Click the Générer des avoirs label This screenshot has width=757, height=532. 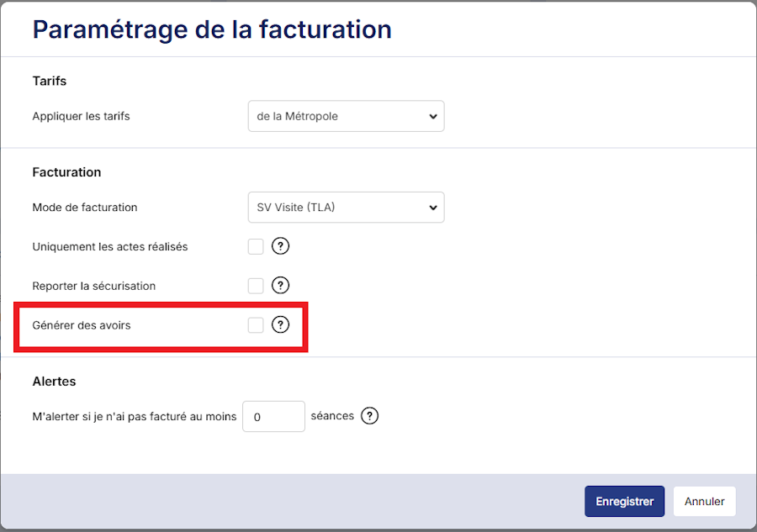click(82, 325)
